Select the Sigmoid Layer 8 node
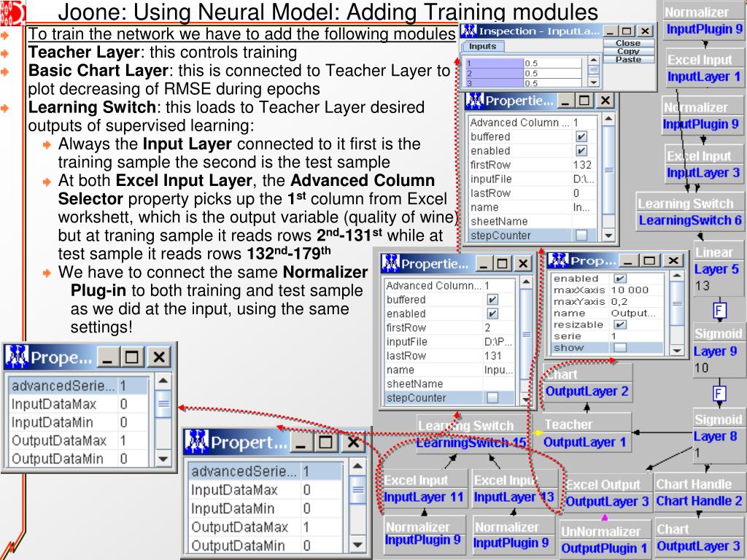 tap(718, 436)
